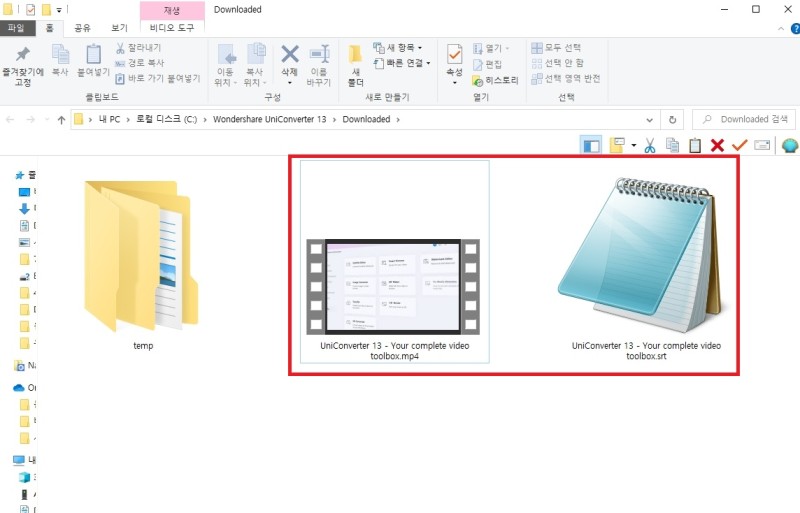Image resolution: width=800 pixels, height=513 pixels.
Task: Click in the Downloaded 검색 search box
Action: click(x=743, y=119)
